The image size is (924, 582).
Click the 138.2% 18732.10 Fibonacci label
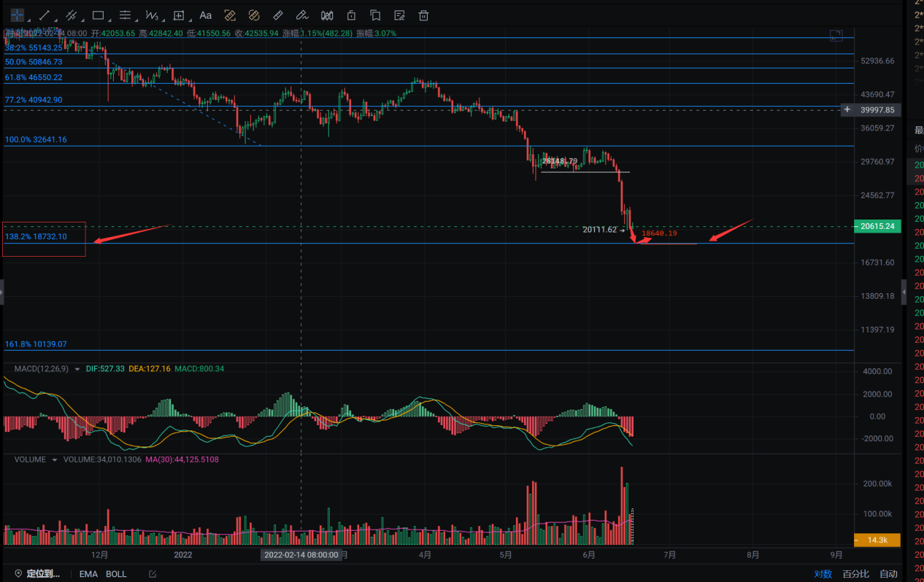(x=36, y=237)
